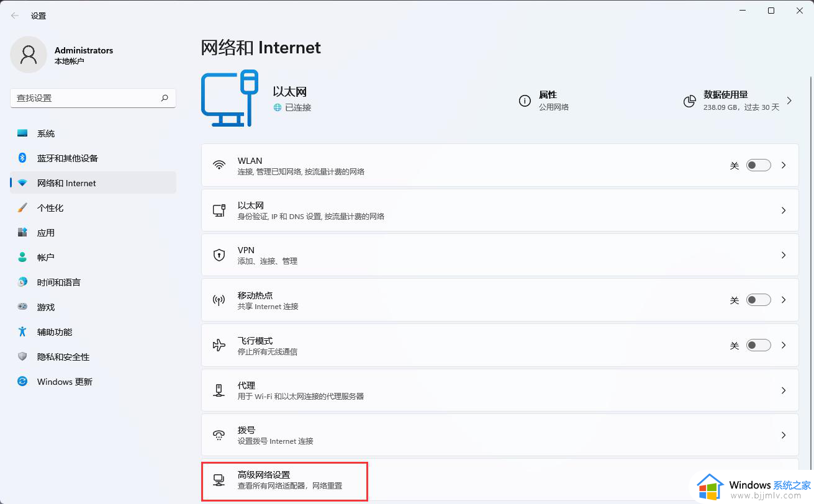814x504 pixels.
Task: Click the 系统 monitor icon in sidebar
Action: 22,133
